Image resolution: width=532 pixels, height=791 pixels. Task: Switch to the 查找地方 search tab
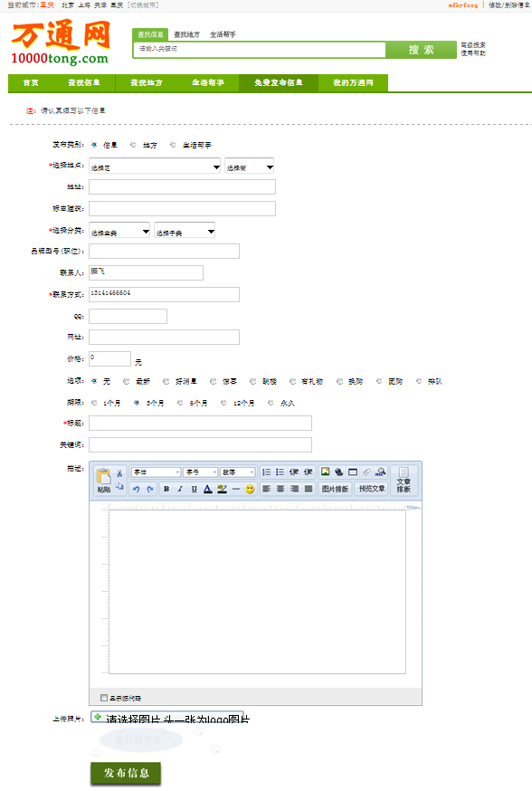click(186, 34)
